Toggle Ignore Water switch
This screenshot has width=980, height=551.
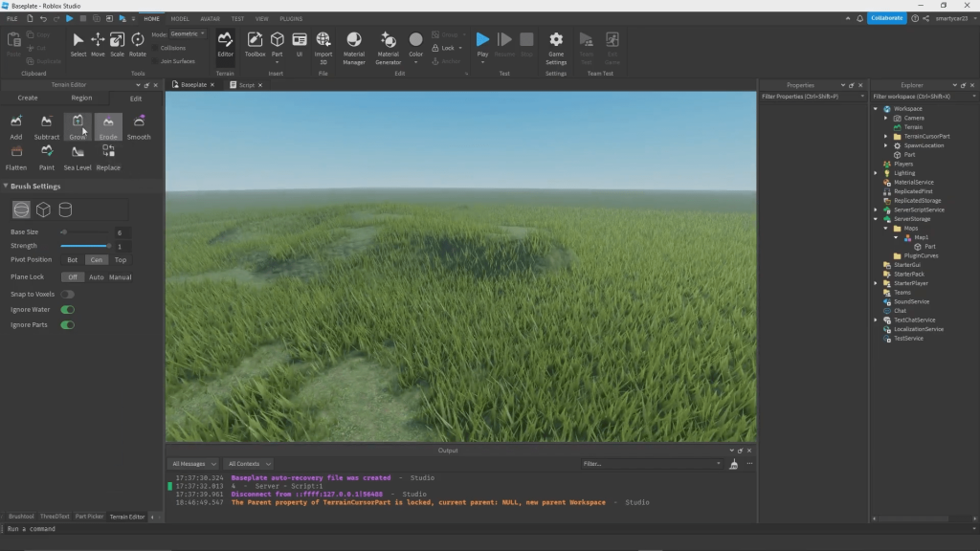pos(68,310)
